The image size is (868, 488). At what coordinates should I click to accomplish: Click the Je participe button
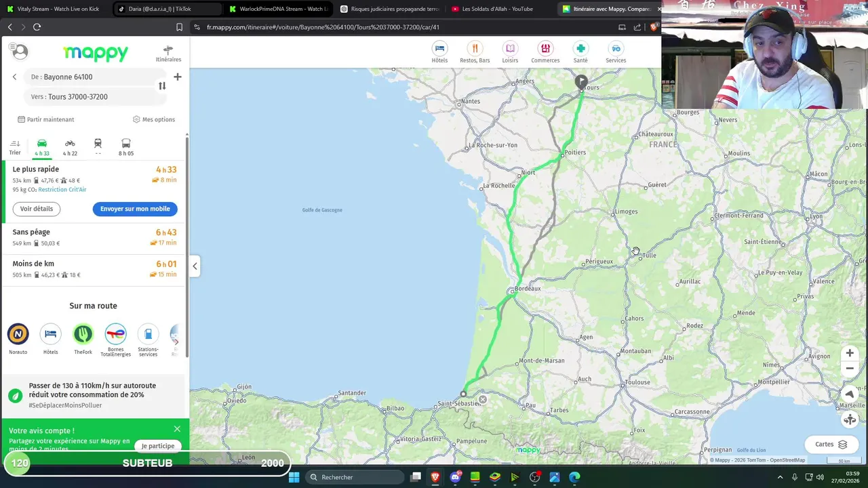(158, 446)
